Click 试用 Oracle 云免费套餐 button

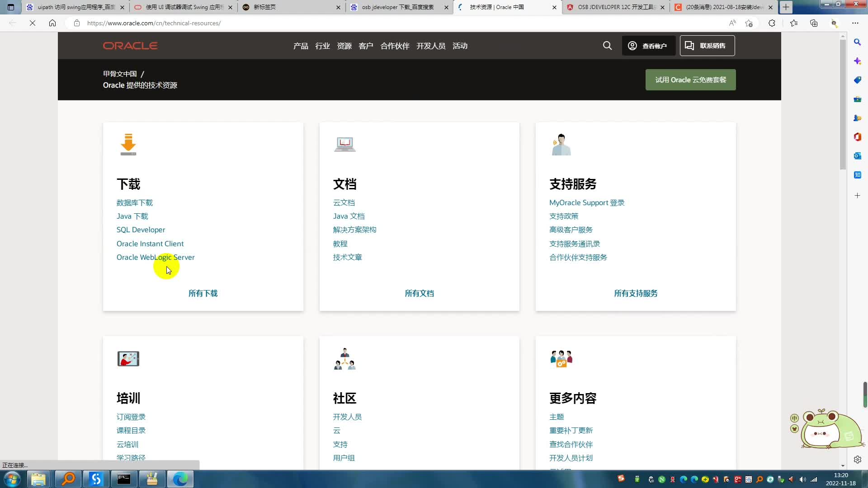click(x=690, y=80)
